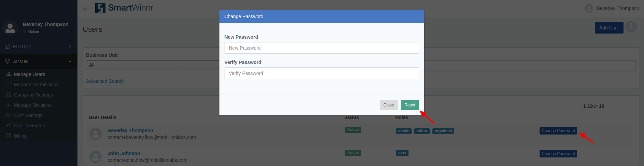Click the hamburger menu icon
The width and height of the screenshot is (644, 166).
click(x=85, y=8)
